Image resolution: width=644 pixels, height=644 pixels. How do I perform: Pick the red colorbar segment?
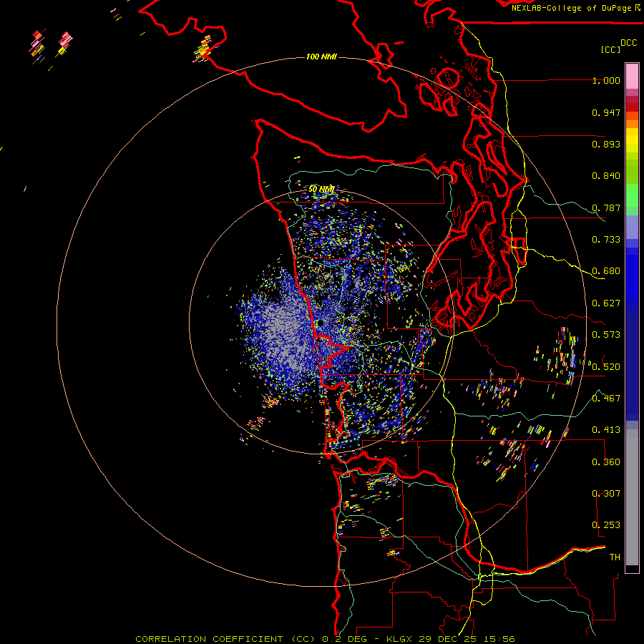[x=632, y=107]
